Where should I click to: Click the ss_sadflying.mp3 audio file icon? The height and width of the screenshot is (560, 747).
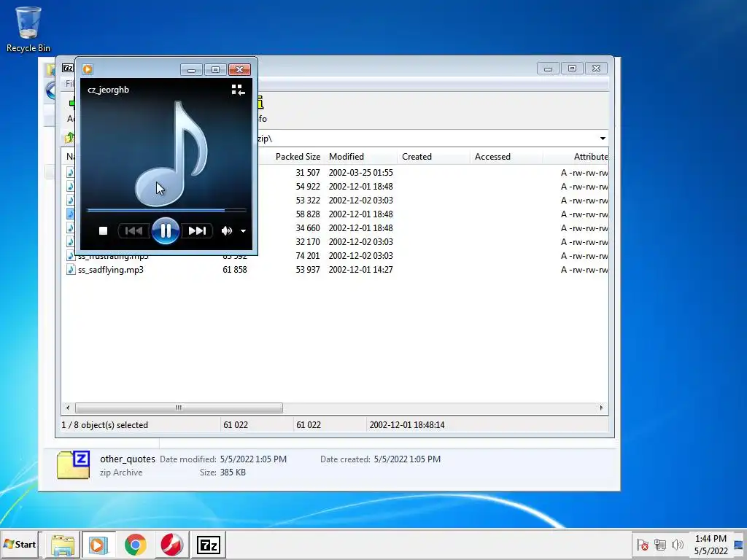(x=71, y=270)
